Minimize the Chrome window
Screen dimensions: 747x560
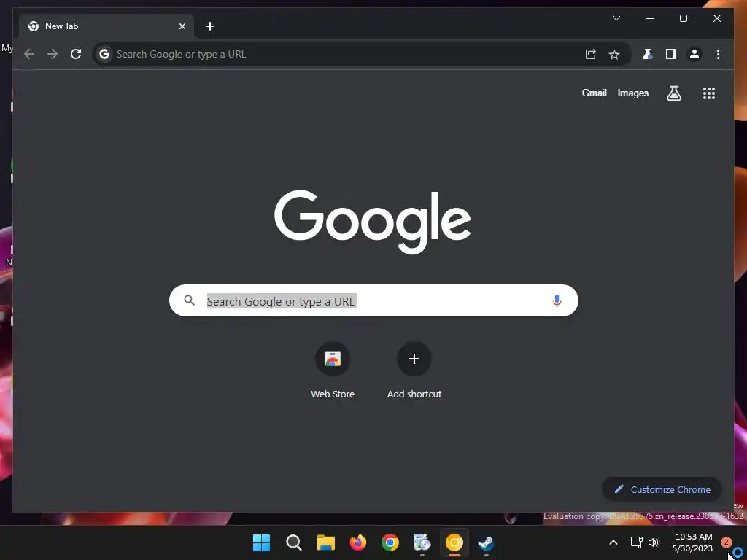tap(649, 18)
